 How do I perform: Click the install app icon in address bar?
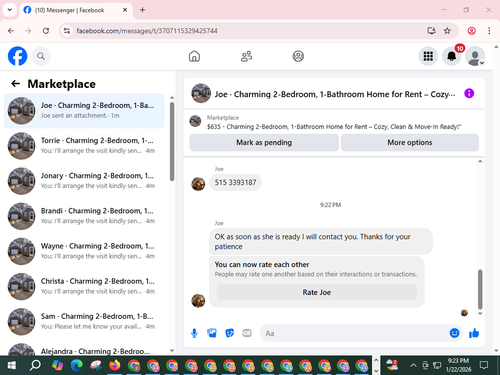coord(431,31)
